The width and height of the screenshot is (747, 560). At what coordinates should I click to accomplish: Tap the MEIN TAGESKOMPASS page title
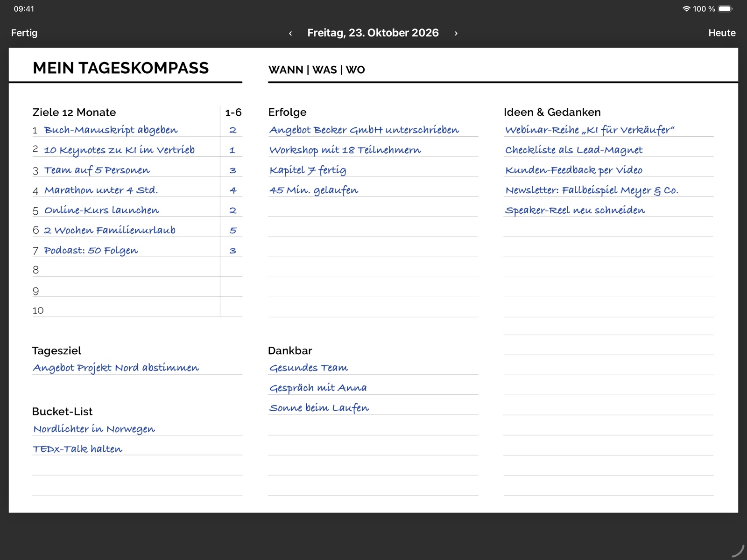click(120, 68)
